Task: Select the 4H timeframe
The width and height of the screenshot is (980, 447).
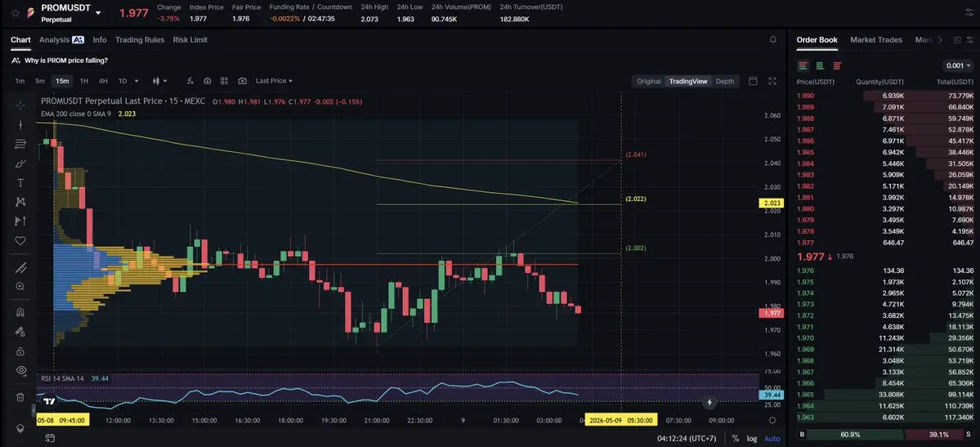Action: point(103,81)
